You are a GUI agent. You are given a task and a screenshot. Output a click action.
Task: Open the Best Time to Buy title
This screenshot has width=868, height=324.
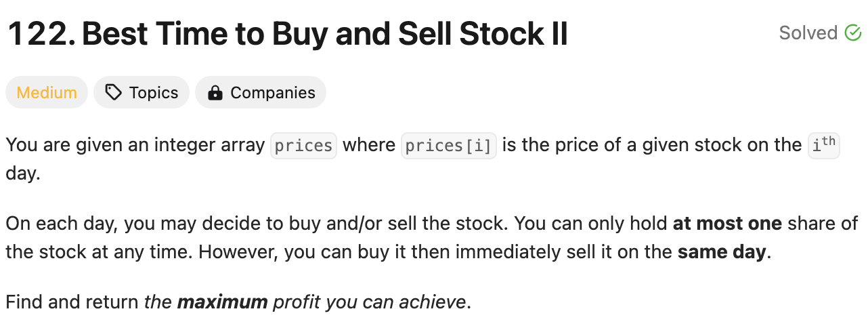pos(325,34)
